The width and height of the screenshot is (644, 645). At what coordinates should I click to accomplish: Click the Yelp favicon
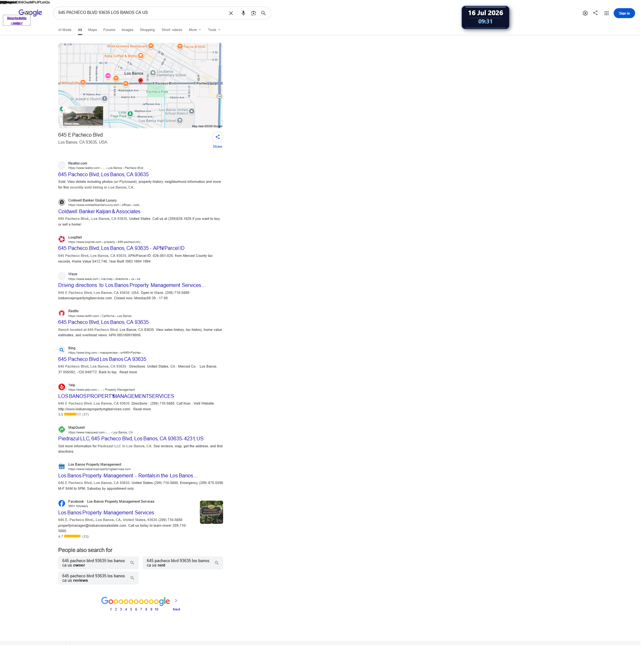pos(62,389)
